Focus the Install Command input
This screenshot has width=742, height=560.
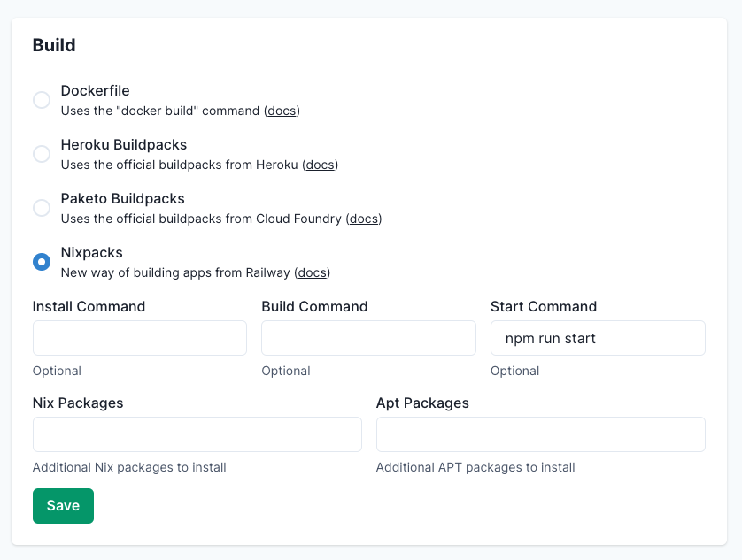(139, 338)
